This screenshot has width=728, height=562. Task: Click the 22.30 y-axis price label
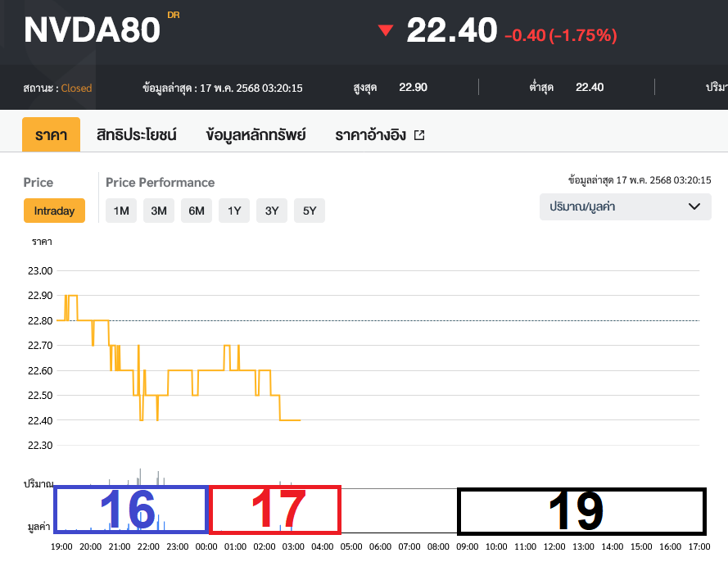coord(40,446)
